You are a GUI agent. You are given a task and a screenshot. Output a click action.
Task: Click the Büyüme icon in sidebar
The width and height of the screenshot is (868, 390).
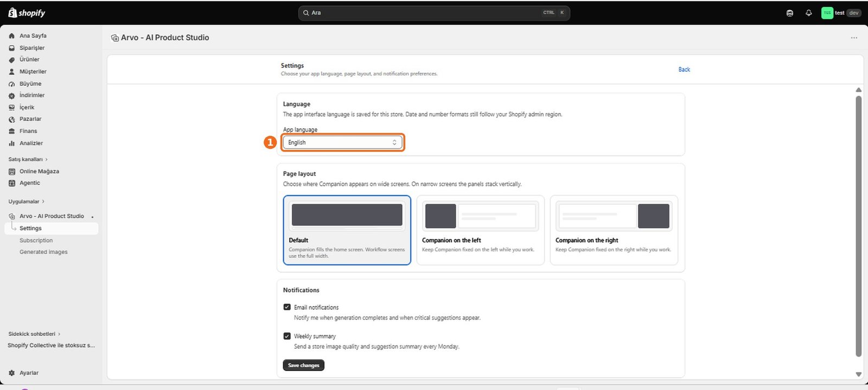(12, 84)
